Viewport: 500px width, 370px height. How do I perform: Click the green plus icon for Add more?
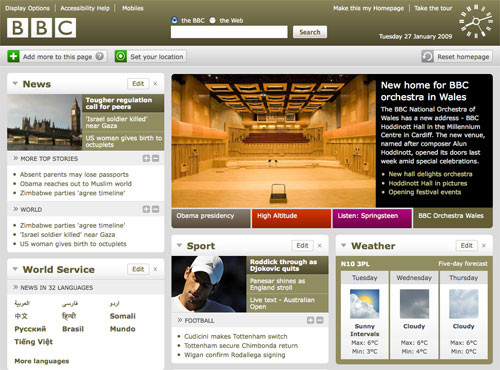[13, 56]
